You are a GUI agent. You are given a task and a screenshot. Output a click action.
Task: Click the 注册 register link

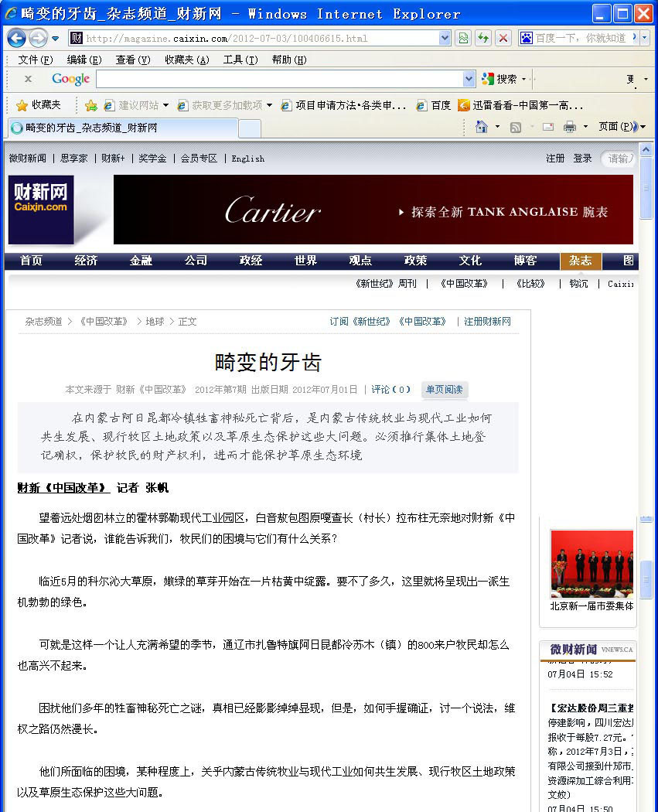tap(555, 159)
